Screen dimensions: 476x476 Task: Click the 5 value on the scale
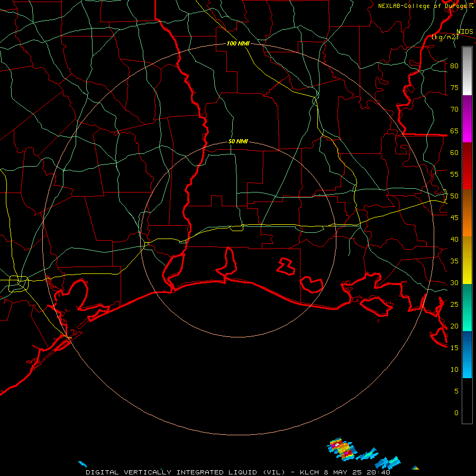[x=456, y=391]
